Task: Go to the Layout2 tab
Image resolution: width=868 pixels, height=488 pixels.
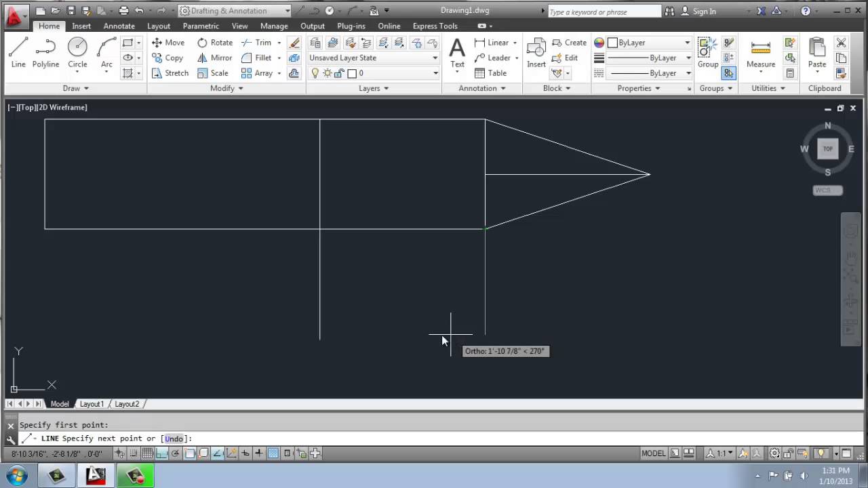Action: click(126, 404)
